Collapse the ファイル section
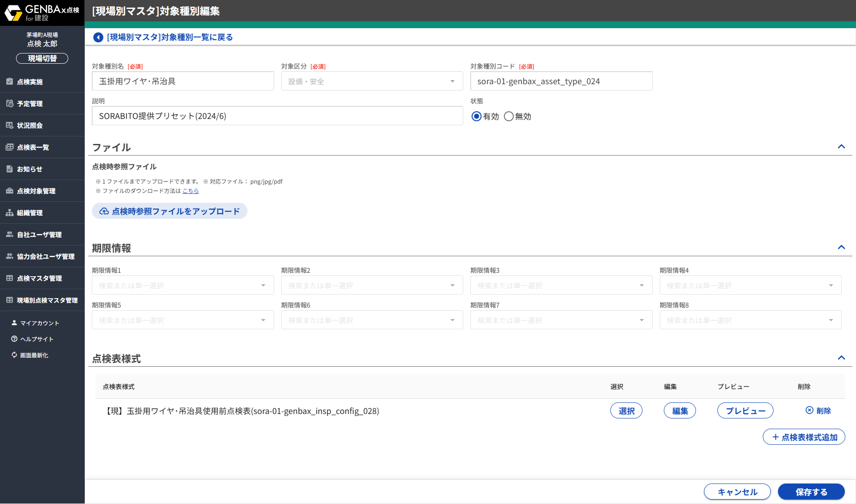The image size is (856, 504). [841, 147]
